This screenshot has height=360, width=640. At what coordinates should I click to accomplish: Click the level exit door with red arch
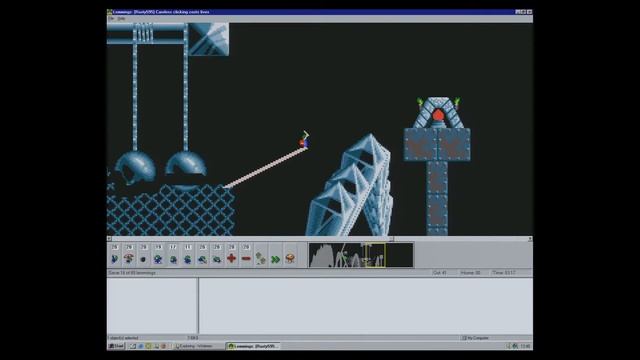pyautogui.click(x=438, y=112)
